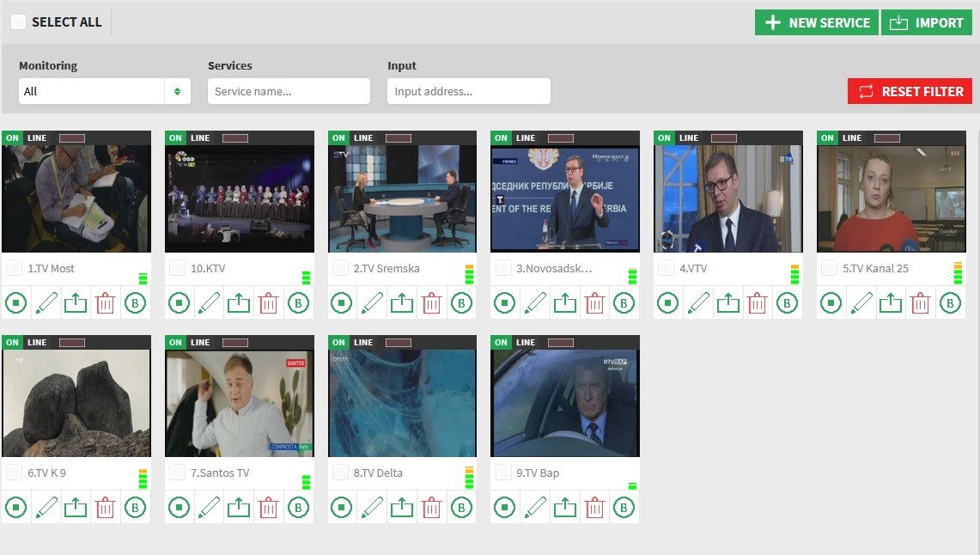Click the pencil edit icon for 10.KTV
This screenshot has height=555, width=980.
click(209, 302)
